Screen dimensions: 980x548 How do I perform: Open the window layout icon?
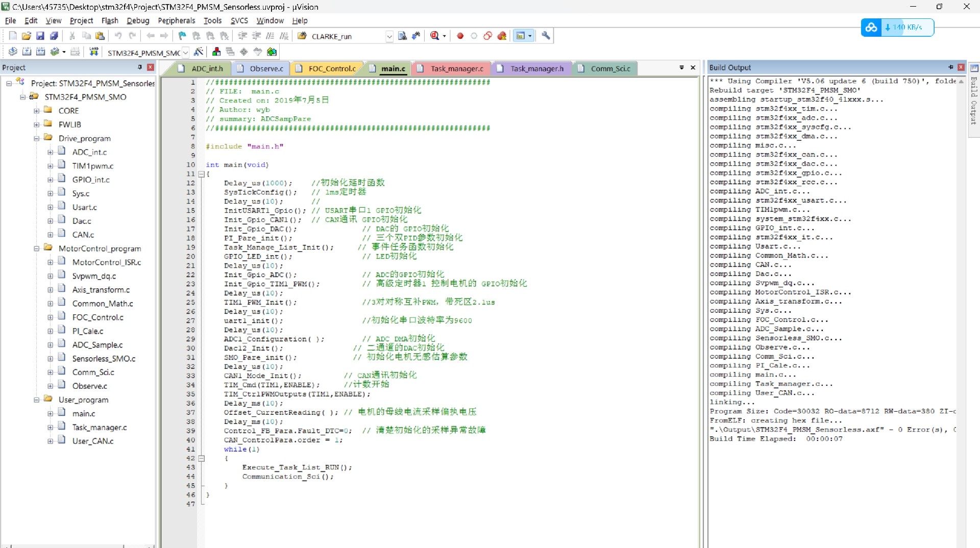(x=521, y=36)
